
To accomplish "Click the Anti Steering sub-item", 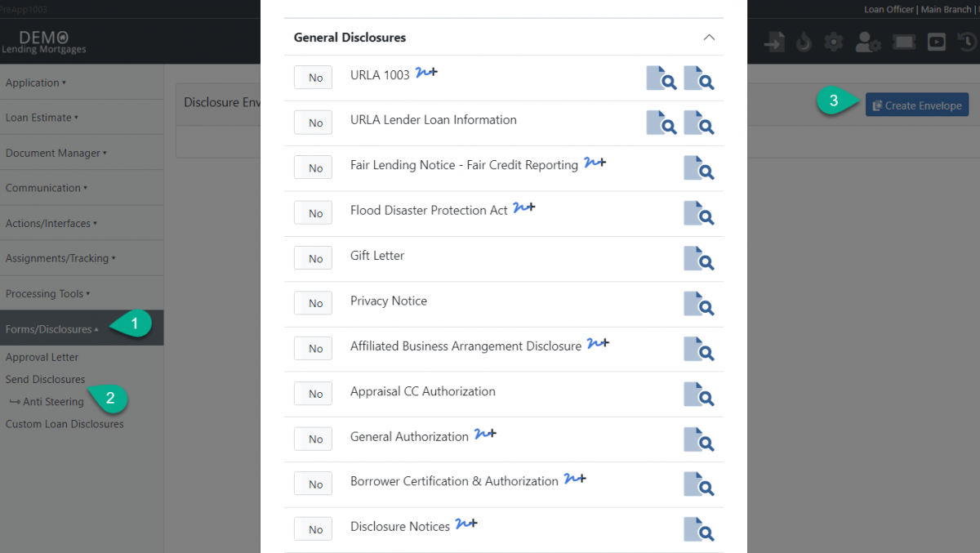I will click(x=53, y=402).
